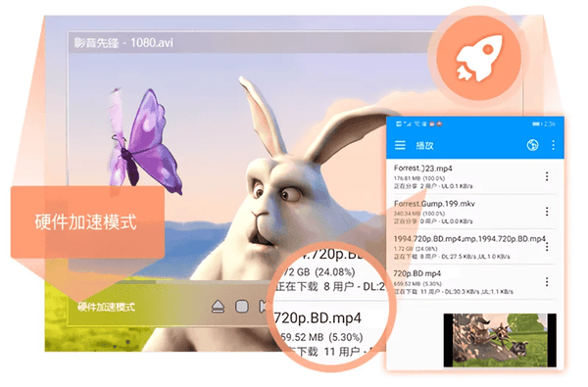
Task: Click the phone status bar clock
Action: (x=550, y=123)
